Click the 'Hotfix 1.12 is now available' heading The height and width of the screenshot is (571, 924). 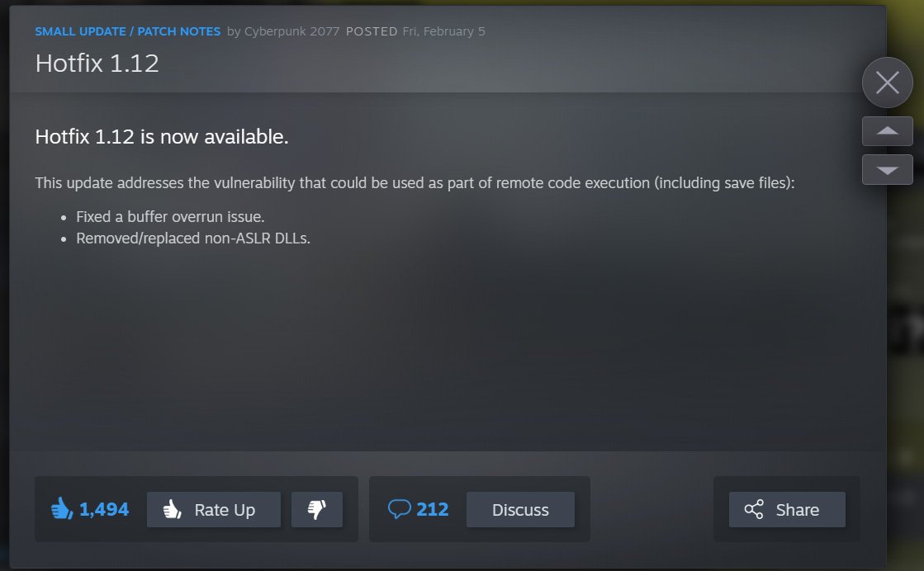162,137
